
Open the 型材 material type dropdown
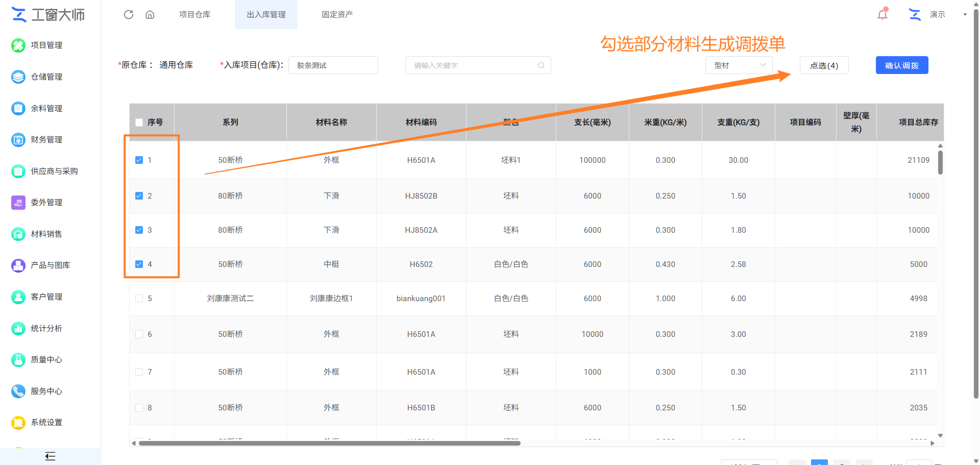pos(739,65)
